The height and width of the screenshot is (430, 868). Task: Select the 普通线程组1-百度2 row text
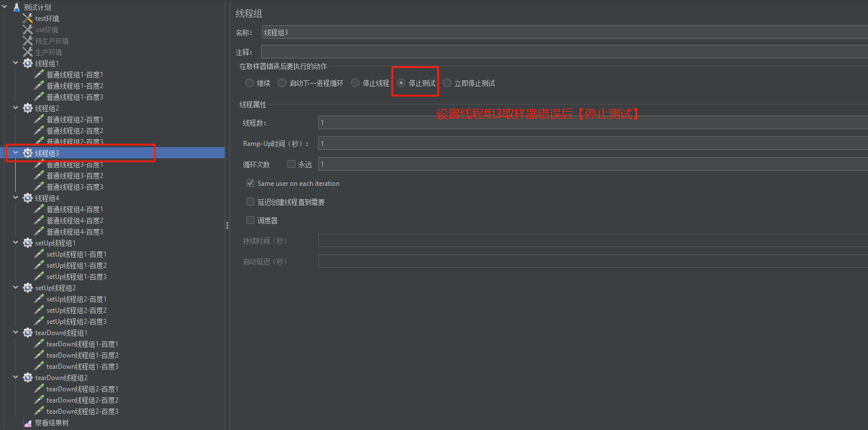point(75,86)
